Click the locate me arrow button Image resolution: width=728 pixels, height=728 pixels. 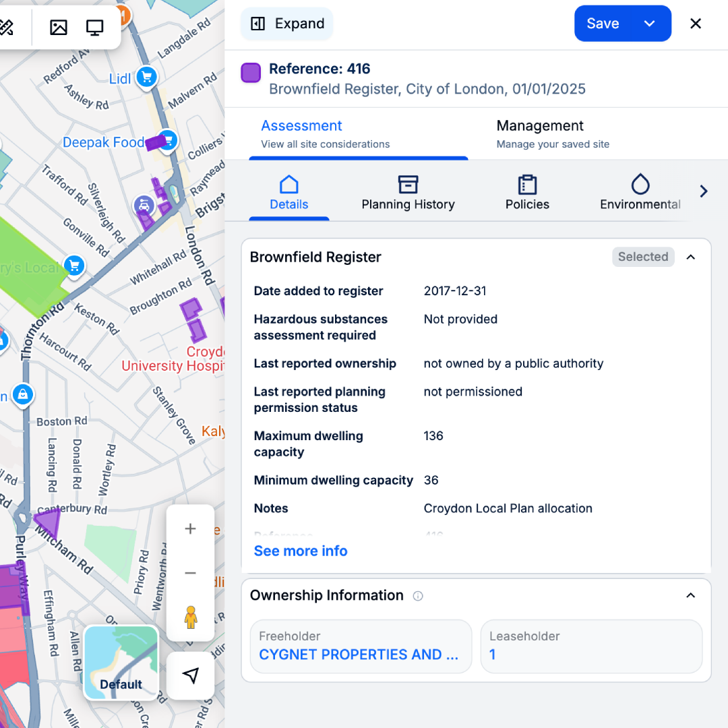click(190, 675)
